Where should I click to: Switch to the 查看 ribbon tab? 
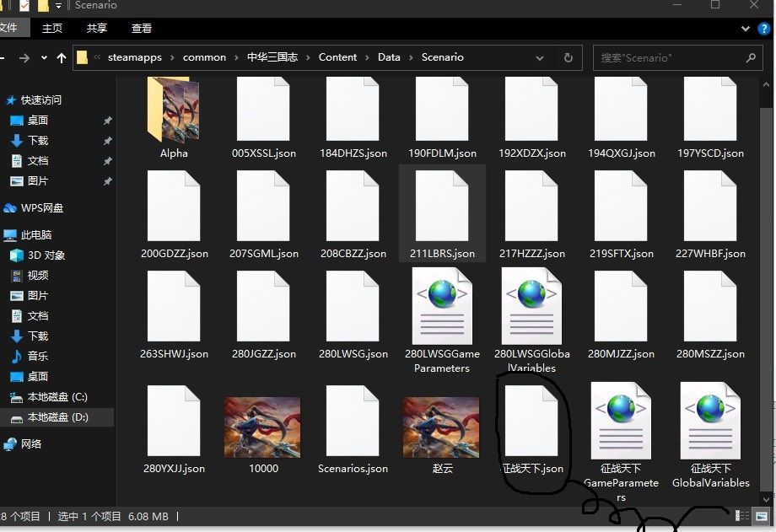(x=142, y=28)
